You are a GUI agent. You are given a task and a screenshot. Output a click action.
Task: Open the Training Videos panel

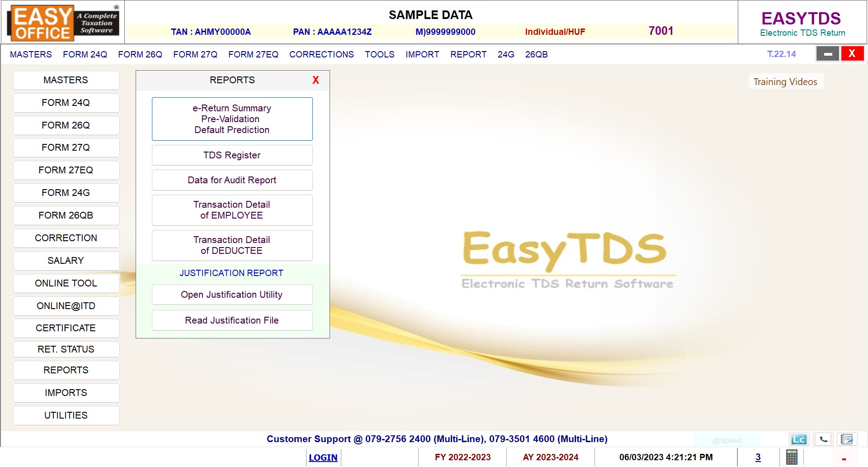click(785, 81)
